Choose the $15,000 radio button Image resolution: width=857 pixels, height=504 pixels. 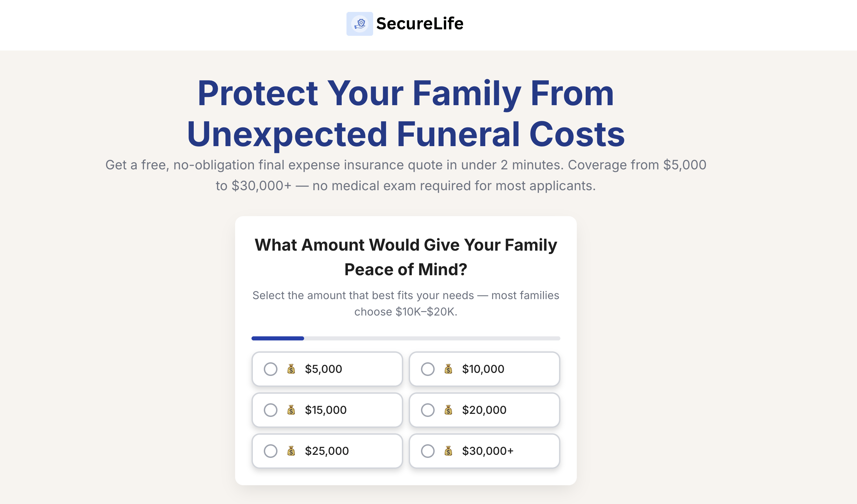click(x=271, y=410)
